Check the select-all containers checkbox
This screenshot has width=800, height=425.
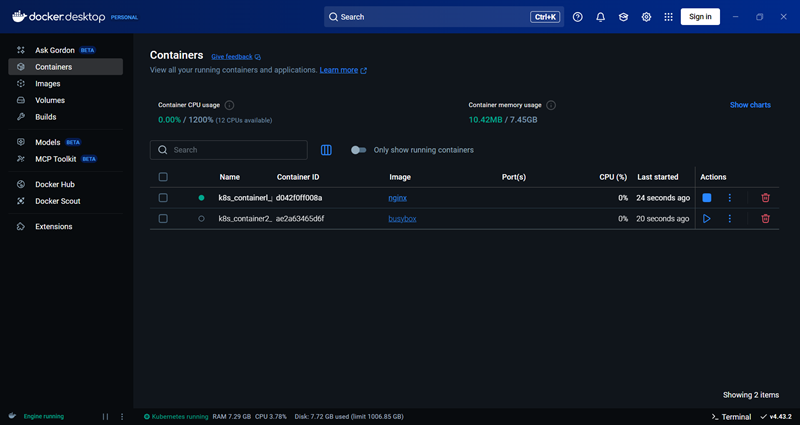[163, 177]
